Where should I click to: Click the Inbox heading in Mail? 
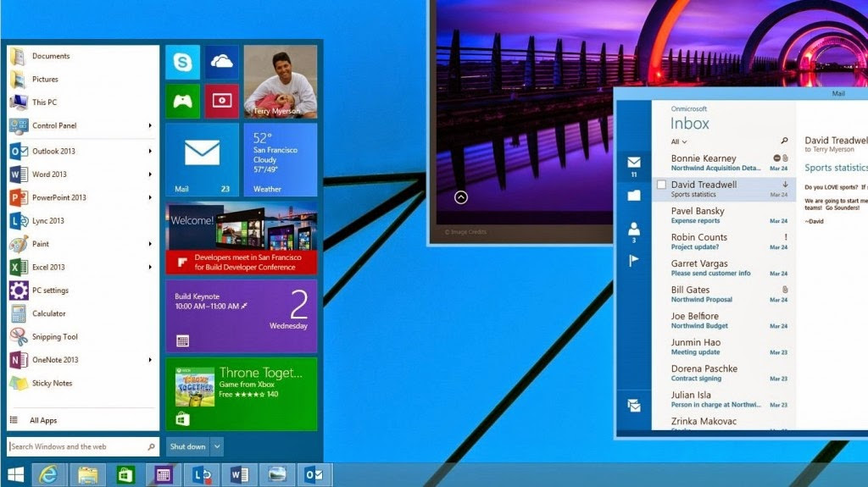(x=689, y=124)
